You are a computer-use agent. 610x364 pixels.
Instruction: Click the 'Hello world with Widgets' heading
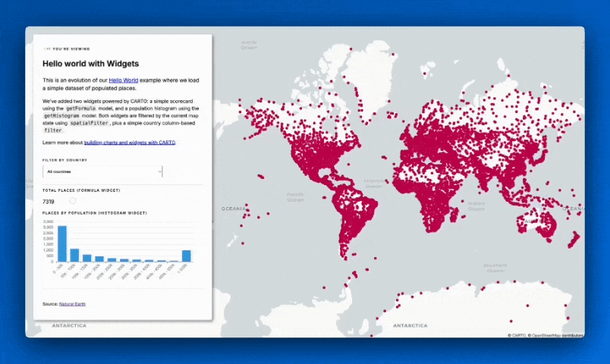(x=90, y=64)
